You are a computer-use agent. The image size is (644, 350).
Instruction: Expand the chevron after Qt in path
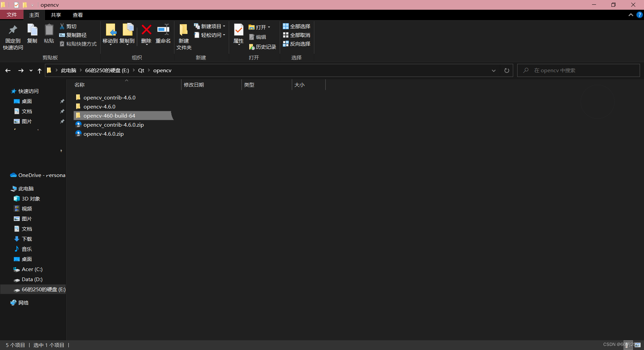(x=149, y=70)
